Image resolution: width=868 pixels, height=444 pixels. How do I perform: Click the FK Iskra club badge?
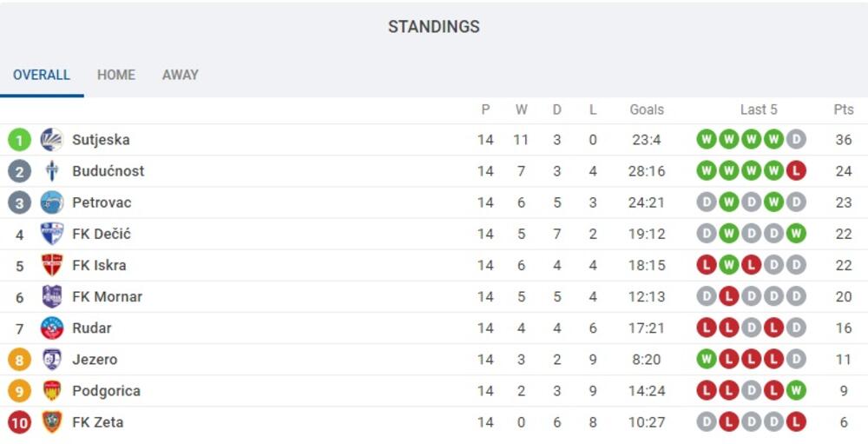(52, 265)
